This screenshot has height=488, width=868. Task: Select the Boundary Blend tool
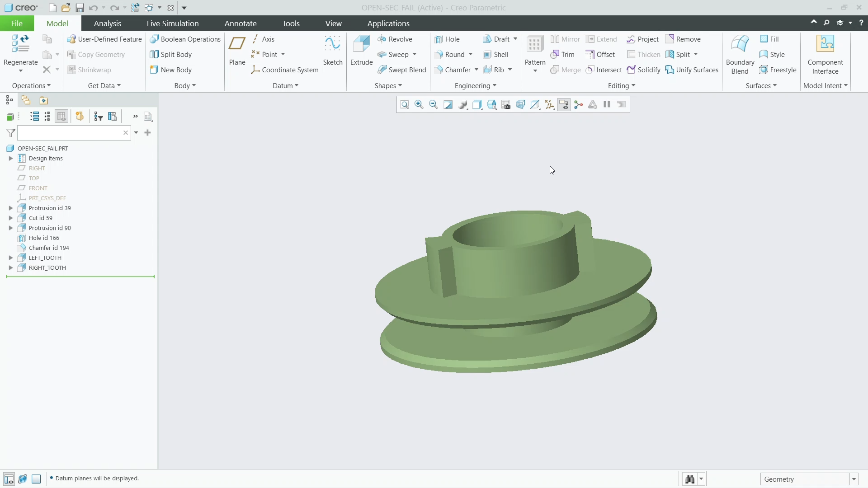[740, 55]
